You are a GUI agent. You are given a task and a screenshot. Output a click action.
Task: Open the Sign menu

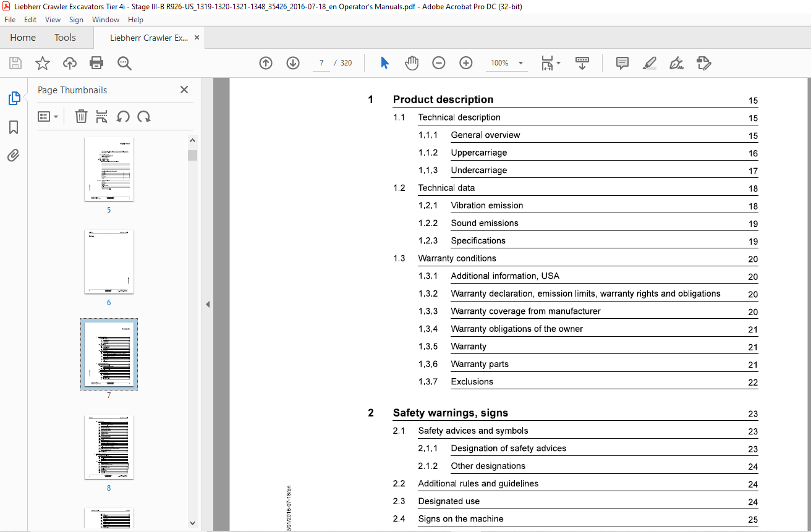tap(76, 20)
